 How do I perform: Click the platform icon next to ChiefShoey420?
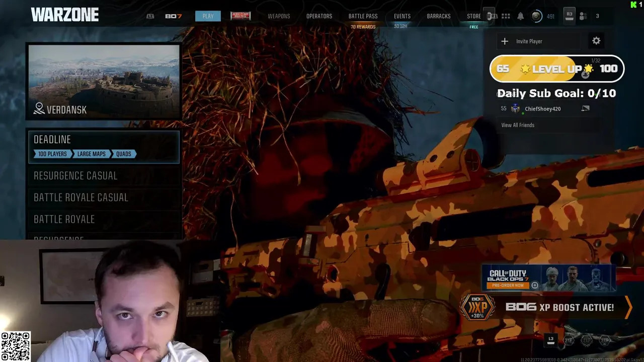click(585, 108)
